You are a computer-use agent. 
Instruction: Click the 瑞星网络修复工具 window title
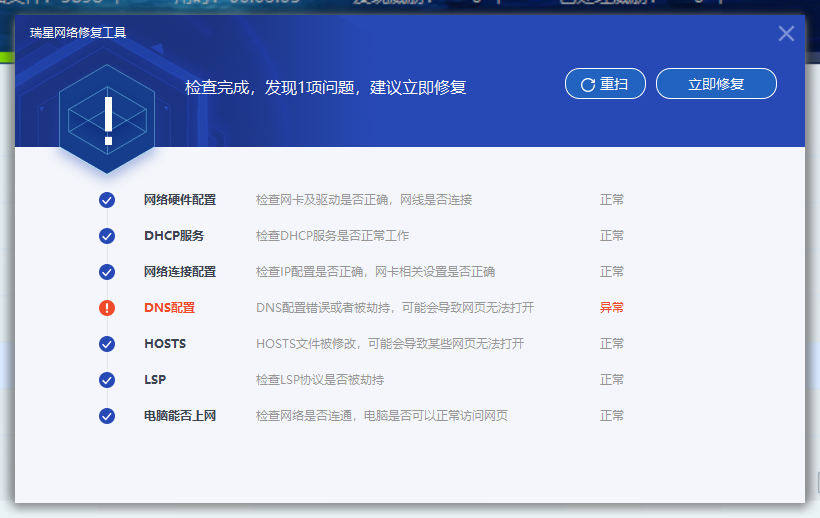click(78, 33)
